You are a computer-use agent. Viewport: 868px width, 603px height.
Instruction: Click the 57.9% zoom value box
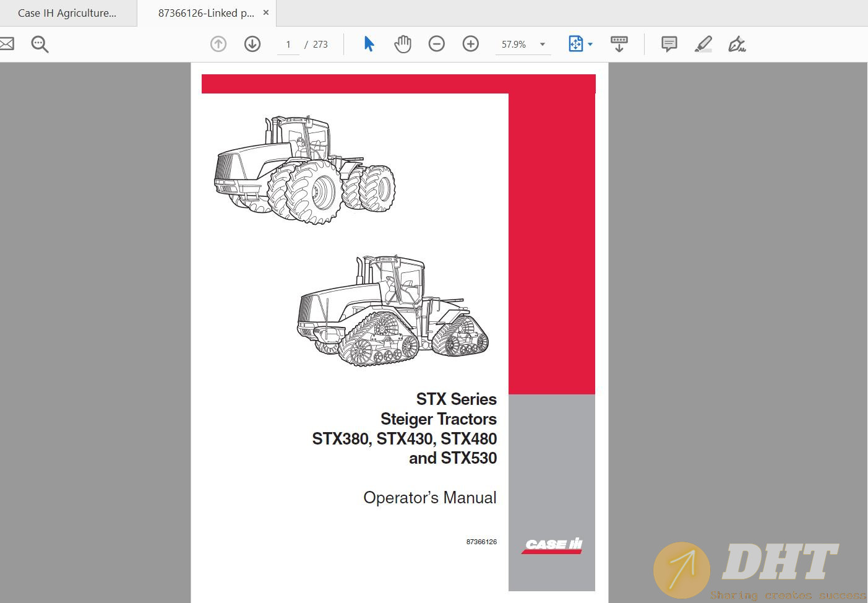pos(514,45)
